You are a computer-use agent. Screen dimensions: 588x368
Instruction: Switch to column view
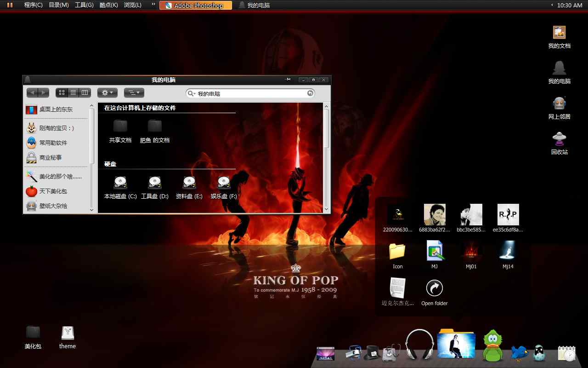pyautogui.click(x=85, y=93)
